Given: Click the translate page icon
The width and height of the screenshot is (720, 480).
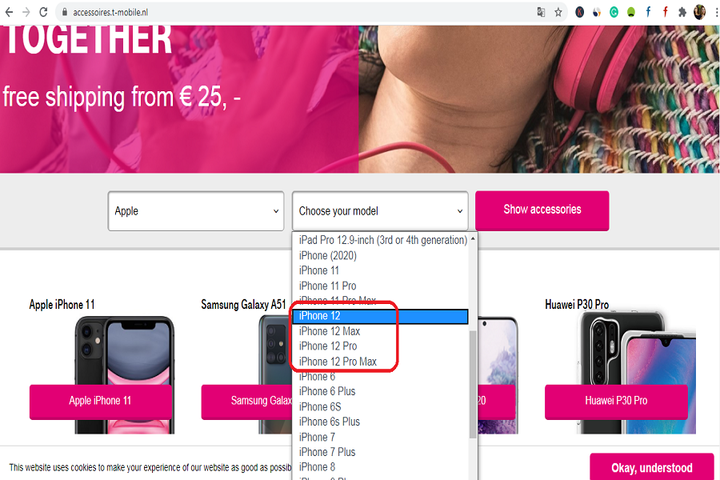Looking at the screenshot, I should click(541, 12).
